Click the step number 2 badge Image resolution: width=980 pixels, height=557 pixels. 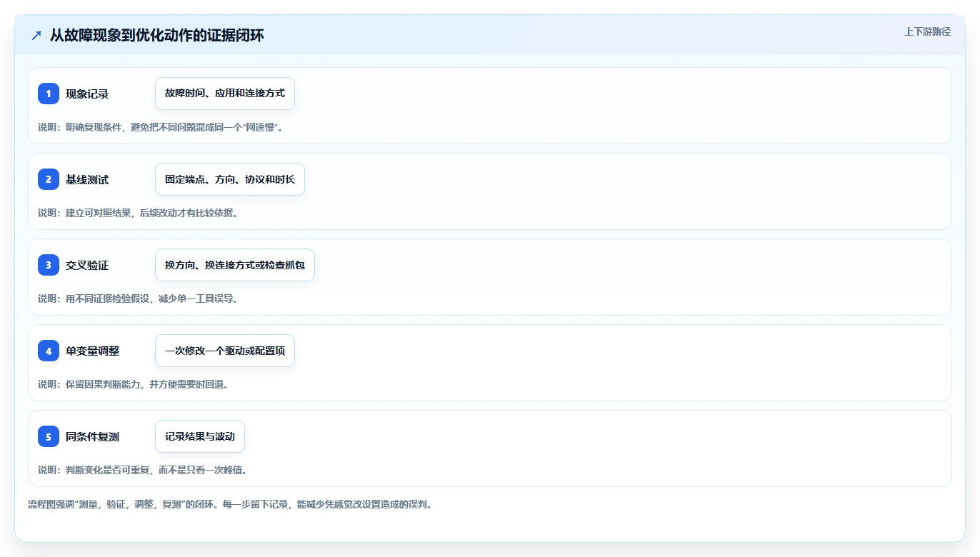[49, 179]
